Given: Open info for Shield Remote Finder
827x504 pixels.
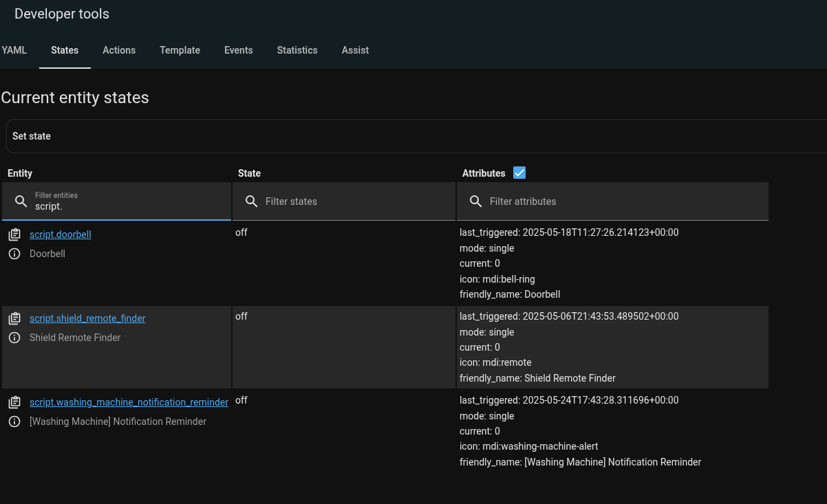Looking at the screenshot, I should tap(14, 338).
